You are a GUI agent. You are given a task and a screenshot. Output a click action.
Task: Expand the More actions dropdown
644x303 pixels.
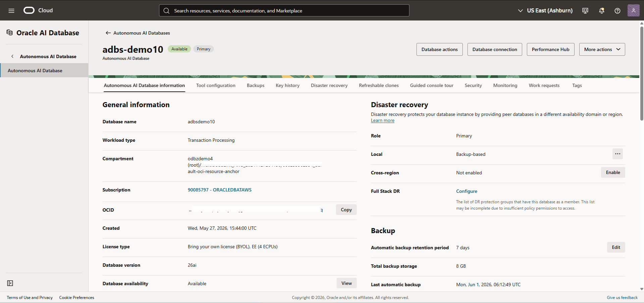[602, 49]
